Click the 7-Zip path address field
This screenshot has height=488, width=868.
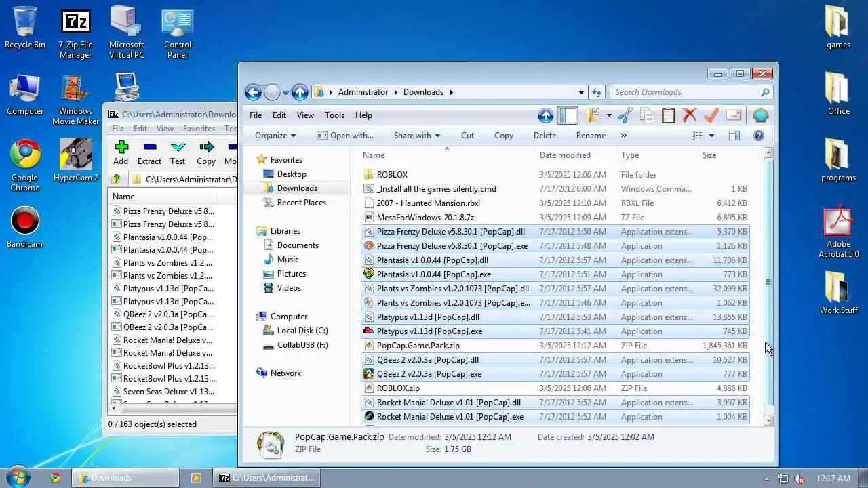click(x=184, y=179)
